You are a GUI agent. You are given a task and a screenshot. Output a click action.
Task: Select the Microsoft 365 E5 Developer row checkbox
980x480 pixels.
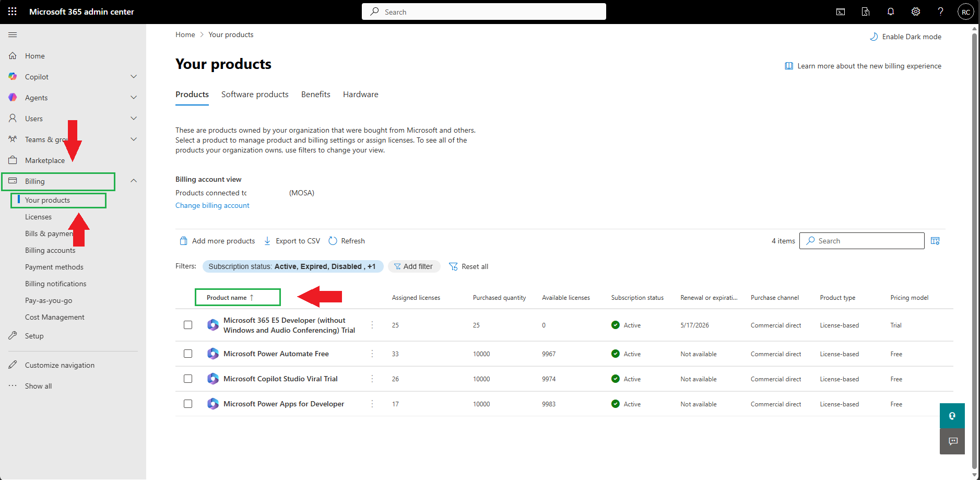(188, 325)
